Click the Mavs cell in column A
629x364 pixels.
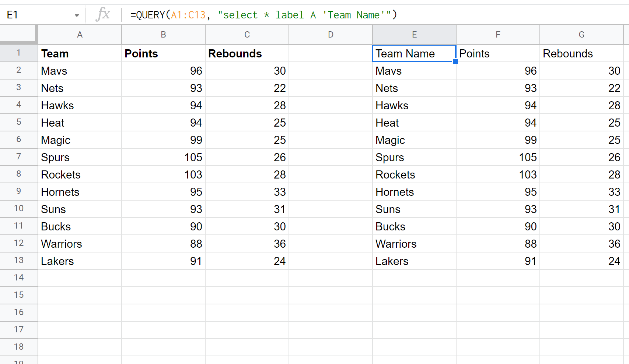[x=80, y=71]
